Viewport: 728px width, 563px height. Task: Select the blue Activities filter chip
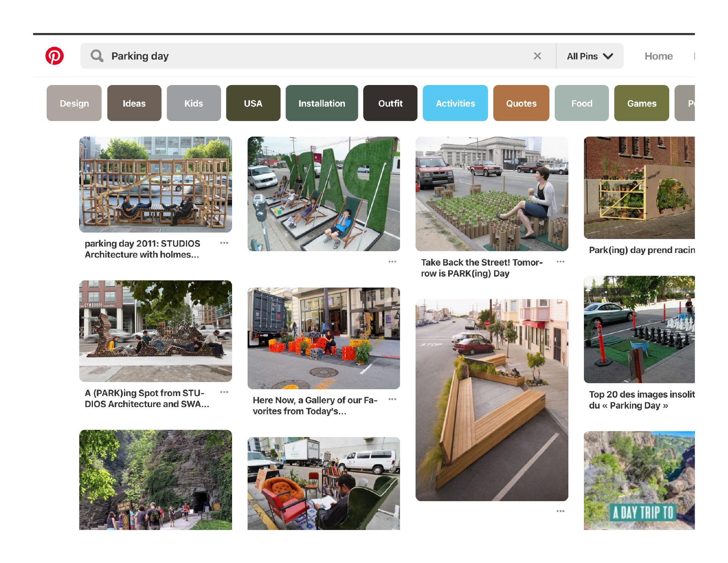pyautogui.click(x=455, y=103)
